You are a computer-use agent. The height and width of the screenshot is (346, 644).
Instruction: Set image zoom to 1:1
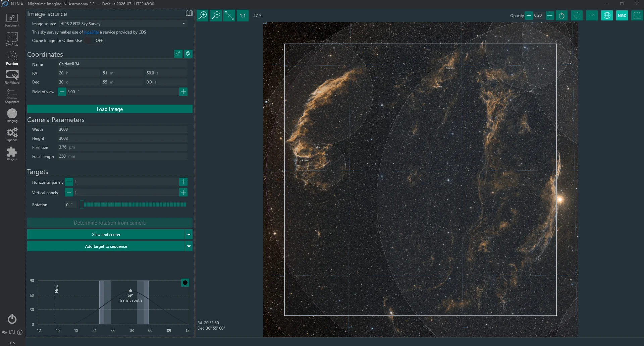tap(243, 15)
